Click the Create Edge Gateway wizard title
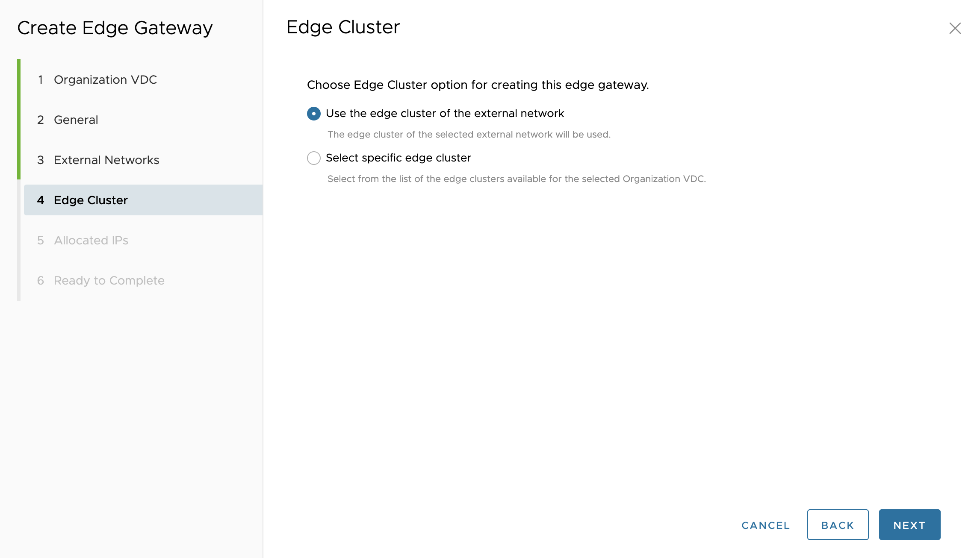 [115, 28]
